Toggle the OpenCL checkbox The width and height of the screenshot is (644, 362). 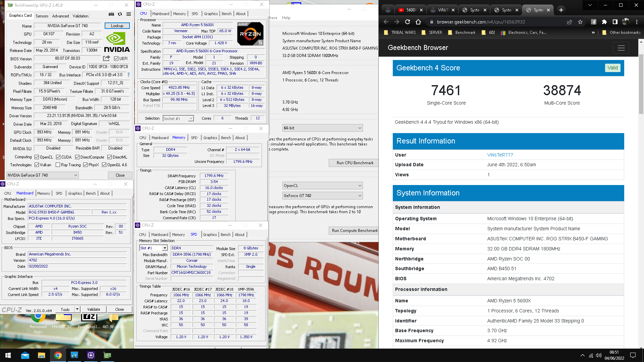(x=37, y=157)
